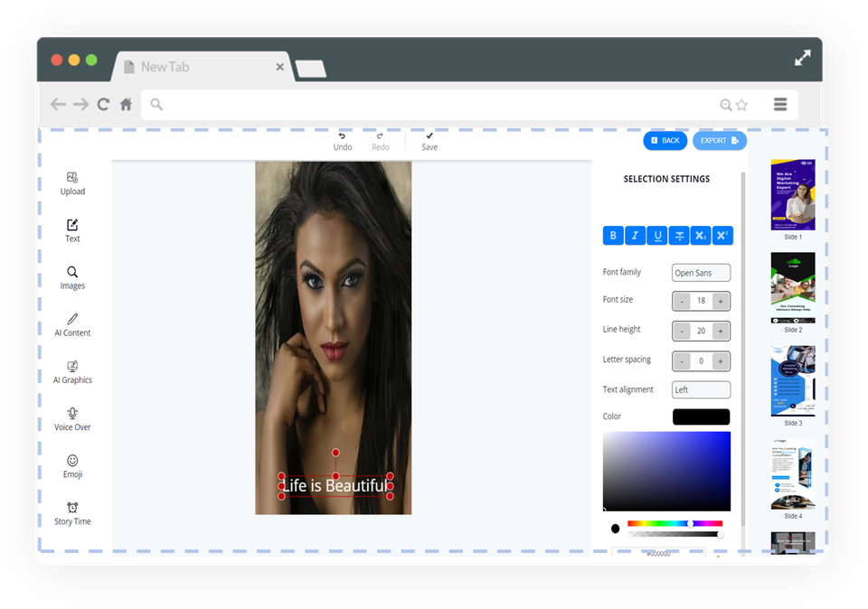Click the rotation handle above the text box

click(335, 453)
